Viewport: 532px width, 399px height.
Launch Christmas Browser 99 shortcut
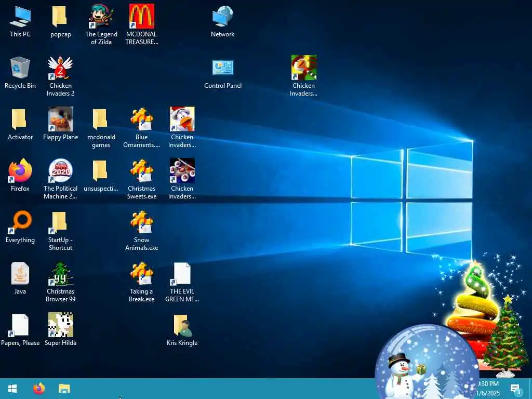point(60,282)
